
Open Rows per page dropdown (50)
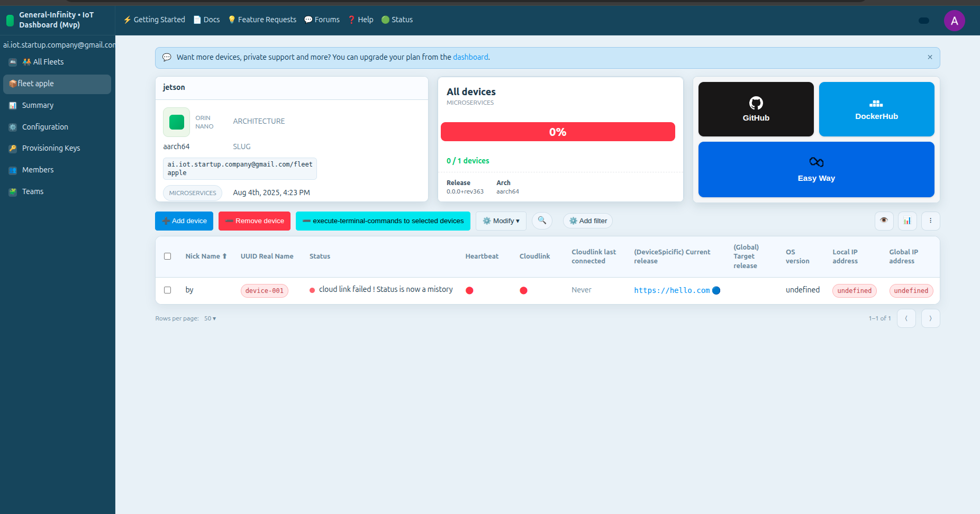pyautogui.click(x=210, y=318)
